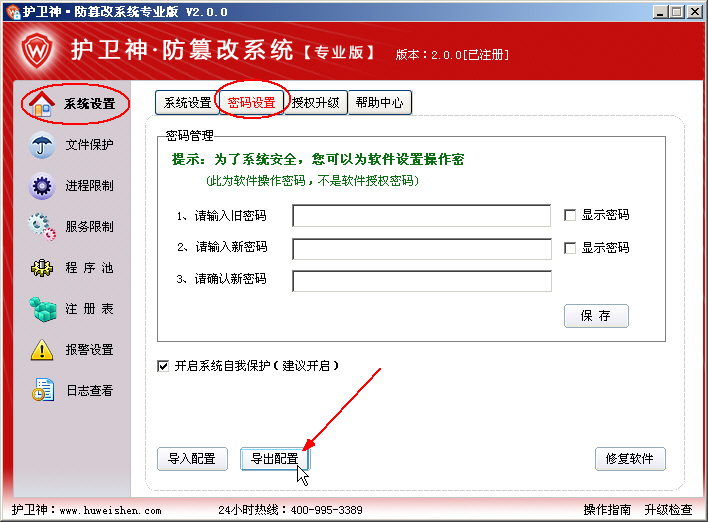This screenshot has width=708, height=522.
Task: Click the 密码管理 group label
Action: click(189, 135)
